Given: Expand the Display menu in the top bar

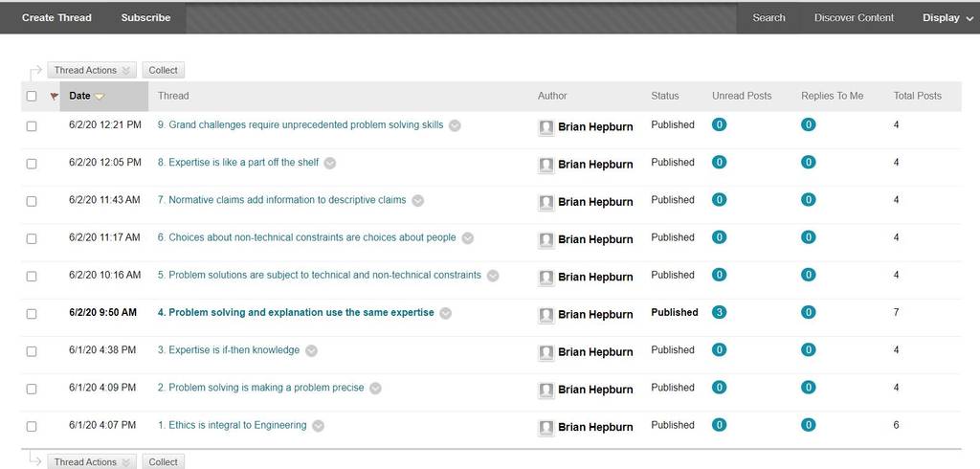Looking at the screenshot, I should point(947,17).
